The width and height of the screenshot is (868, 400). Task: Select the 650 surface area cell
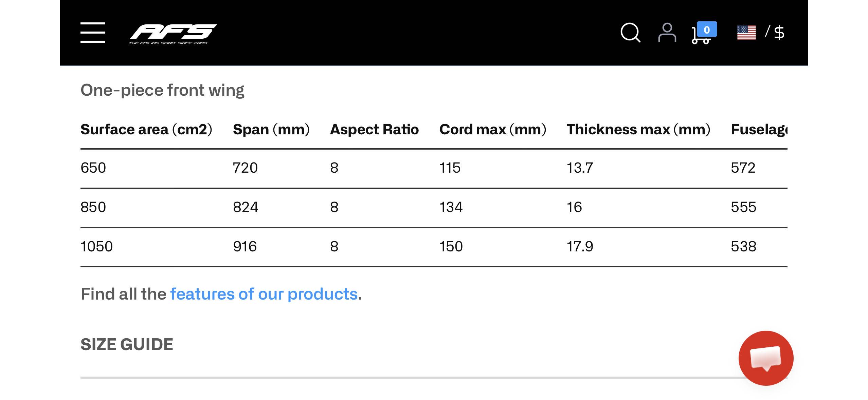(x=93, y=168)
